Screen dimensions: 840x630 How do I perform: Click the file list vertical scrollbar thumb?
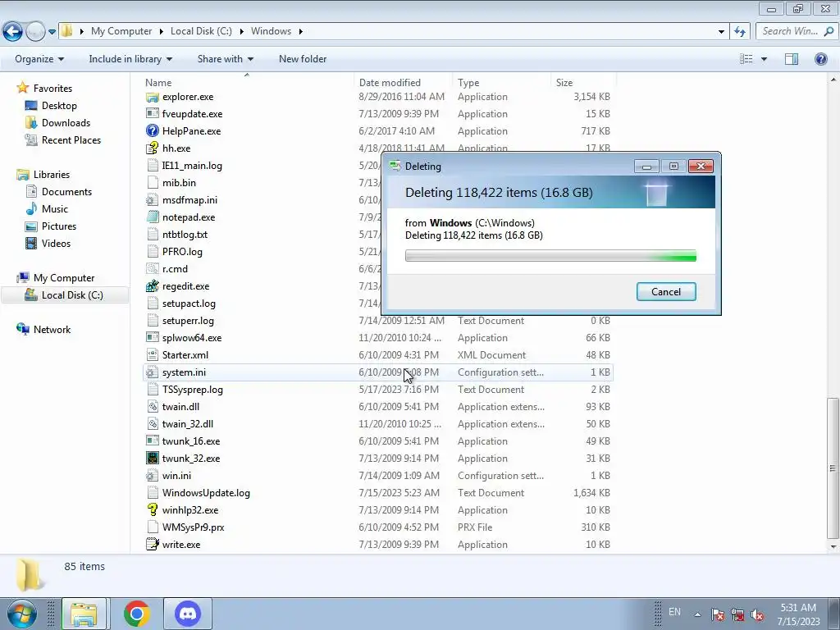tap(833, 468)
